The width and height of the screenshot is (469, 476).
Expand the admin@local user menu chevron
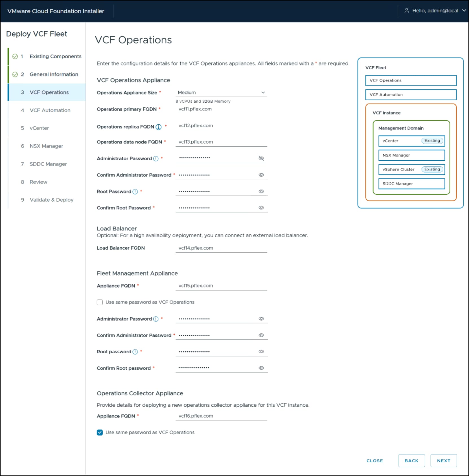464,10
